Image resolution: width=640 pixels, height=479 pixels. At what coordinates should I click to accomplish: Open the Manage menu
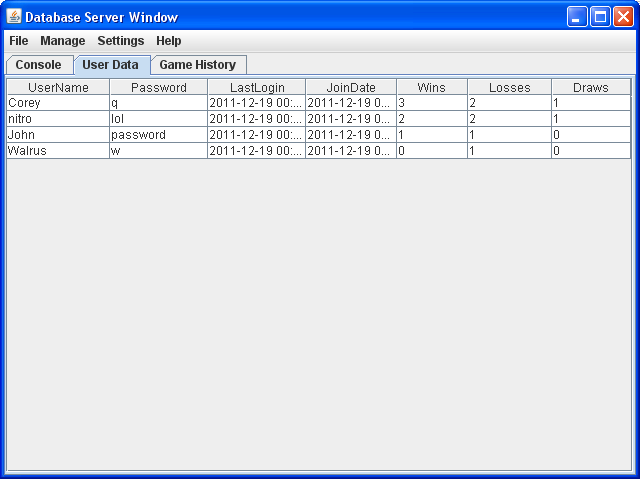click(x=62, y=41)
